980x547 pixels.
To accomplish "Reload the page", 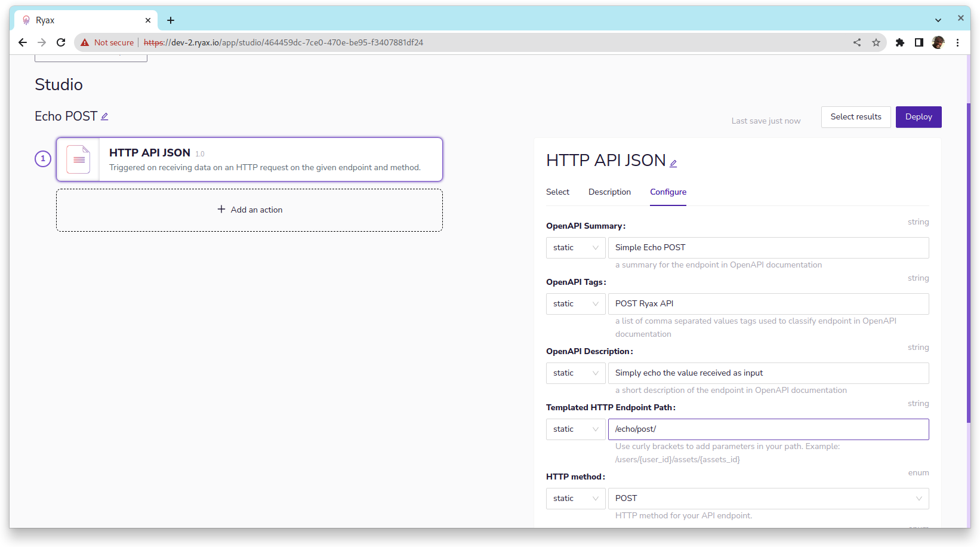I will [61, 42].
